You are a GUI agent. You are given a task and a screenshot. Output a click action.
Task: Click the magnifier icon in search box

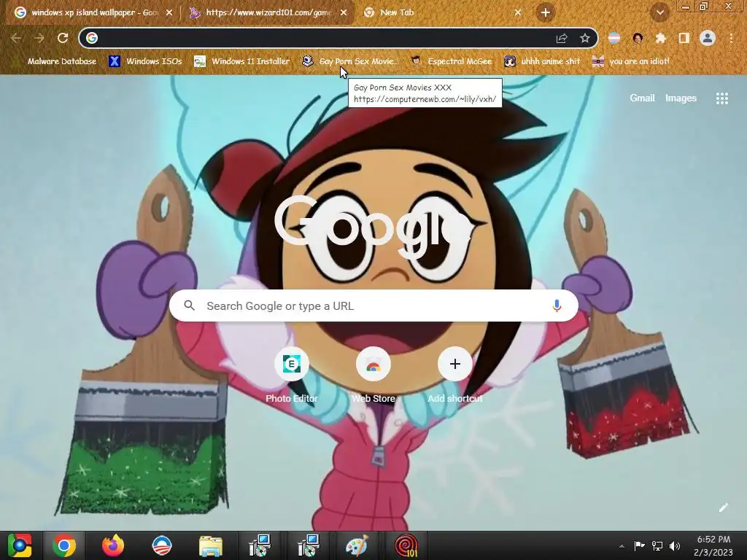coord(189,306)
